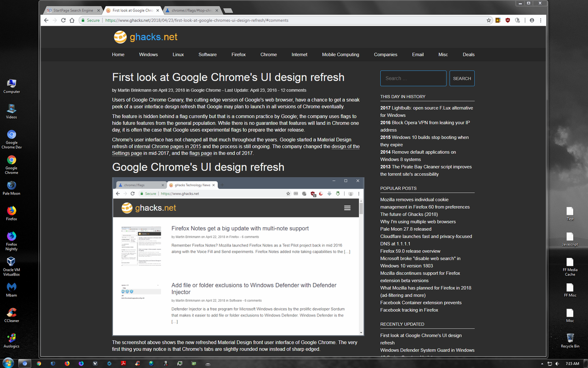Focus the site Search input field
Screen dimensions: 588x368
[413, 78]
